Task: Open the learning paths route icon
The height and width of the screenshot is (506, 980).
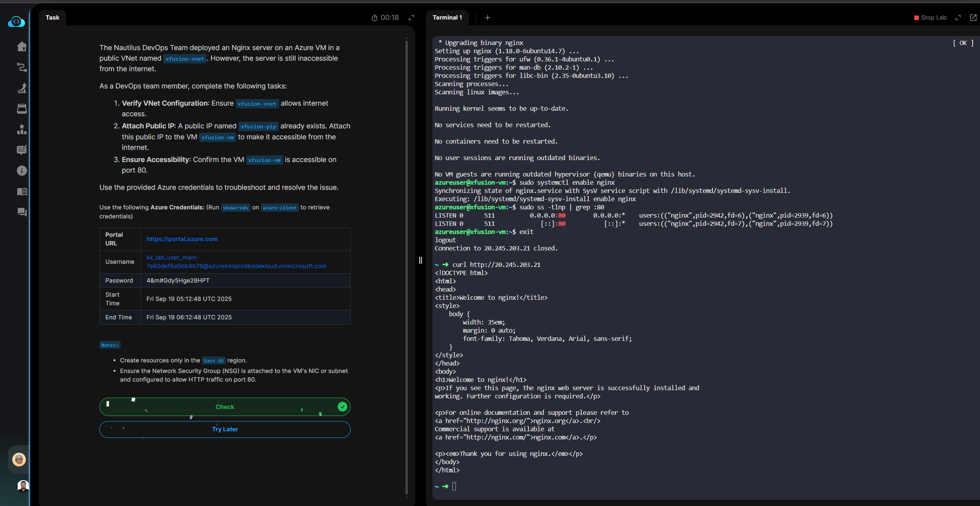Action: point(22,67)
